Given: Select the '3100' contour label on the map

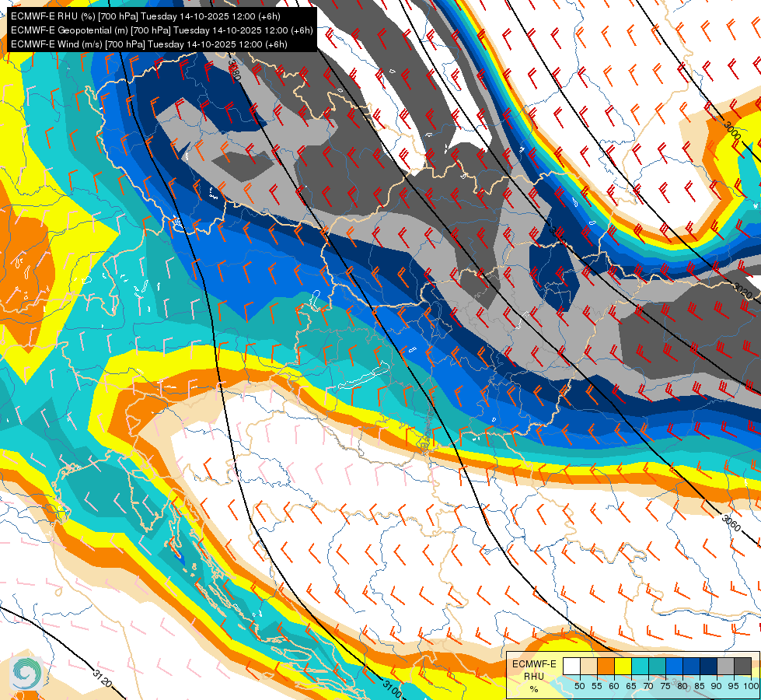Looking at the screenshot, I should click(392, 689).
